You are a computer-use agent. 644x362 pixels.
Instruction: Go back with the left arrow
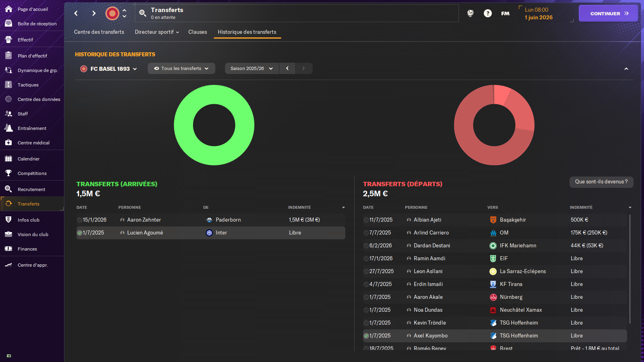pyautogui.click(x=76, y=13)
